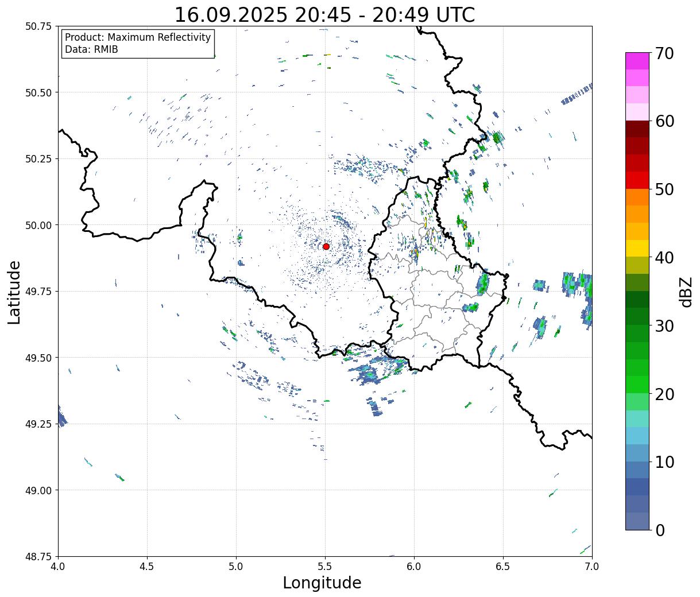Click the 'Longitude' axis label

pos(322,583)
